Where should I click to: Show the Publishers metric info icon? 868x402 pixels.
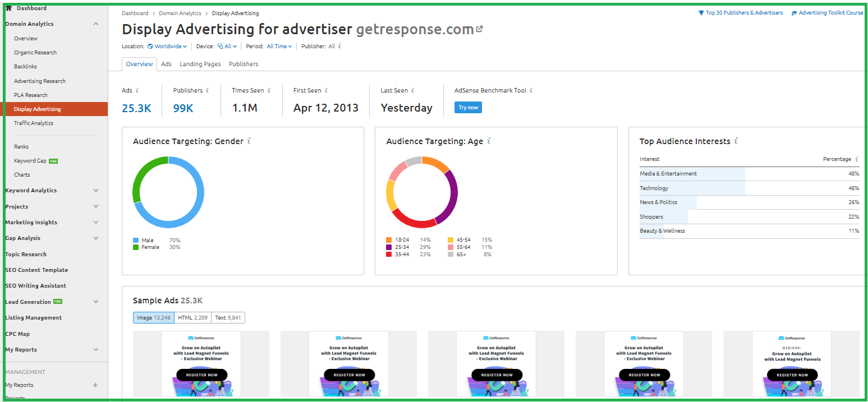click(208, 90)
